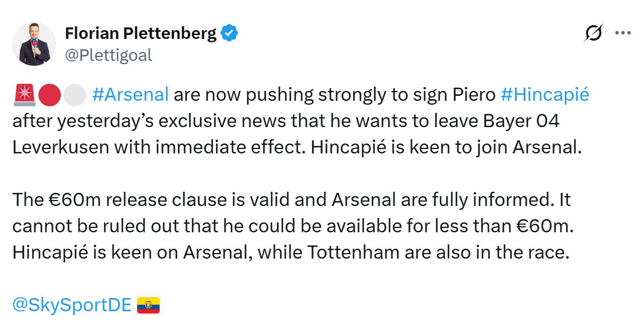This screenshot has height=326, width=644.
Task: Open Florian Plettenberg's profile picture
Action: (34, 42)
